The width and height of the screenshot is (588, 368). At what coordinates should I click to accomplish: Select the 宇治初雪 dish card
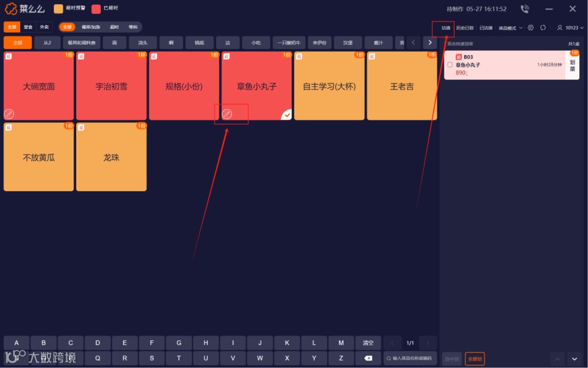112,86
